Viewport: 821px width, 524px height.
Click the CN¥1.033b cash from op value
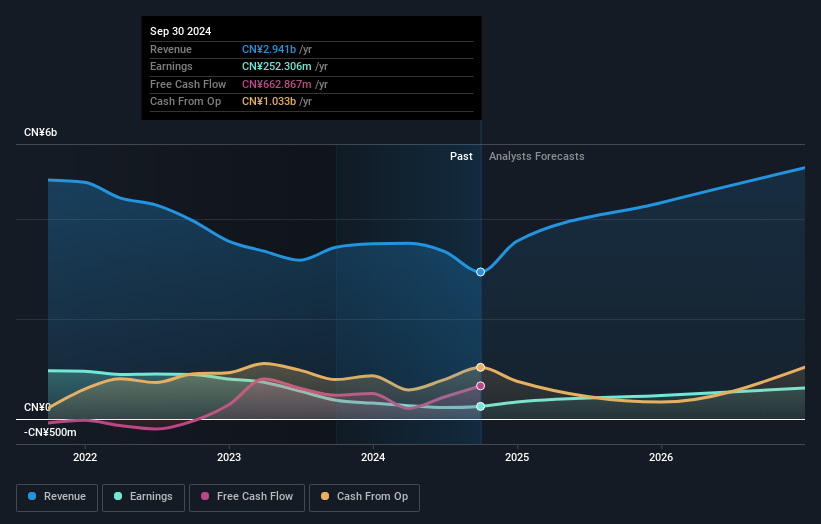point(269,102)
